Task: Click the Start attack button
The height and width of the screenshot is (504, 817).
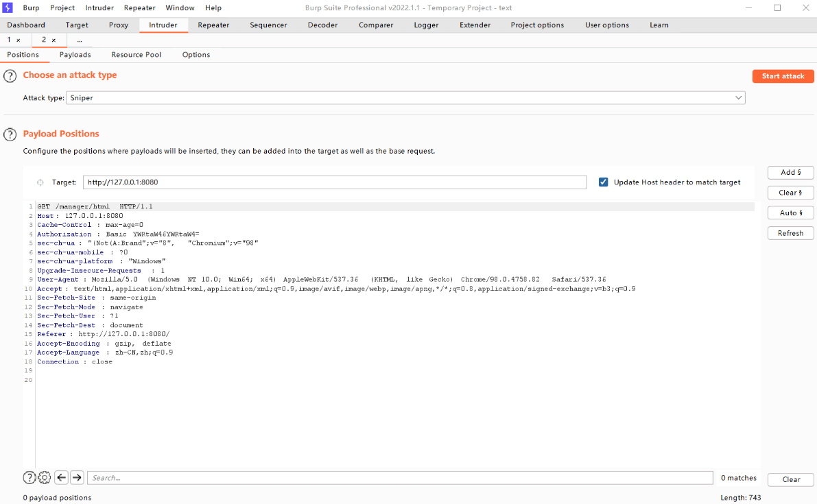Action: [x=783, y=76]
